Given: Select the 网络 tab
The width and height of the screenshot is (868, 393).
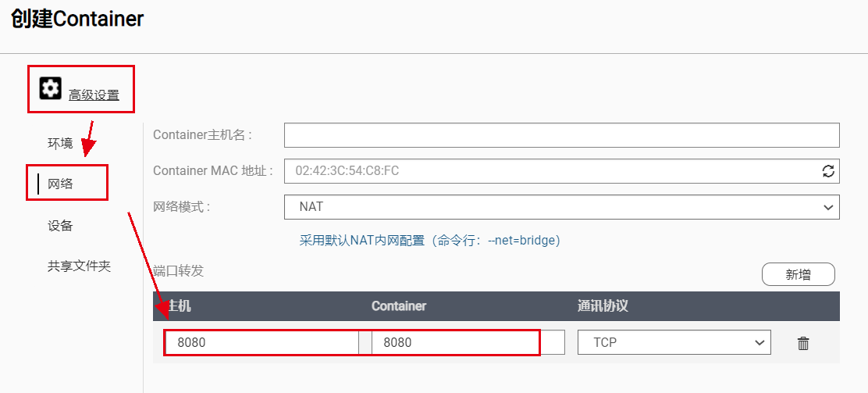Looking at the screenshot, I should pyautogui.click(x=60, y=184).
